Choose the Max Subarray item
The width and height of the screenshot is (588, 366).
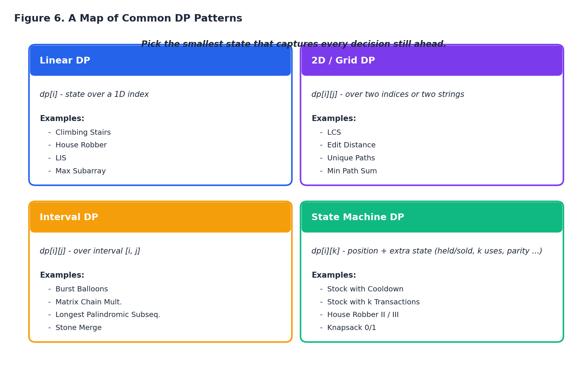coord(80,171)
